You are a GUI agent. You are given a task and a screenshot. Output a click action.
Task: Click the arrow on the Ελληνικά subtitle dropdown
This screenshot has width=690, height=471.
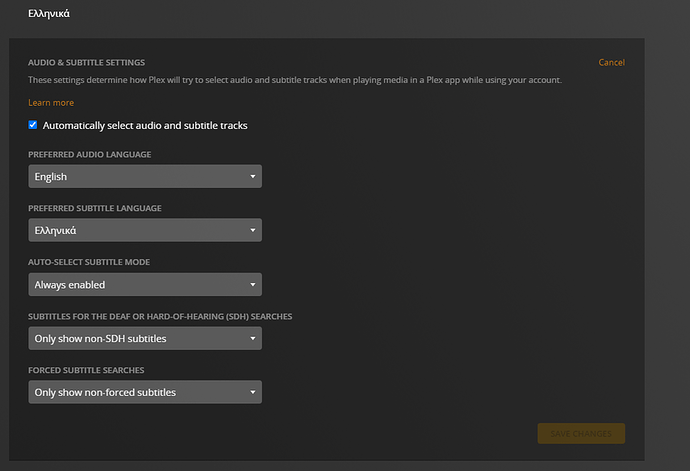tap(253, 231)
